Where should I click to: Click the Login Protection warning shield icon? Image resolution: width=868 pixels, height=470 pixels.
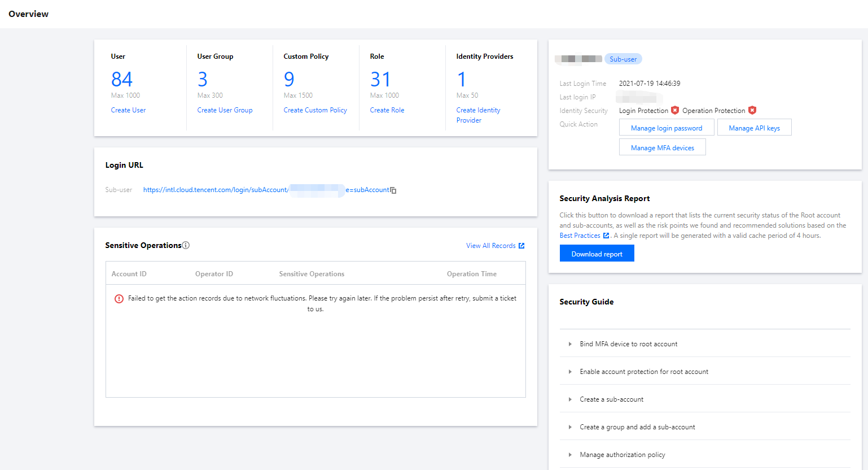tap(675, 111)
